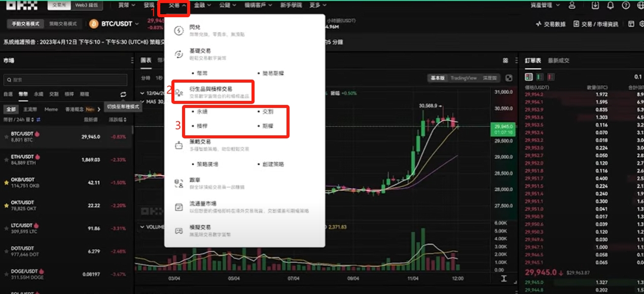The width and height of the screenshot is (644, 294).
Task: Select TradingView chart style button
Action: tap(464, 78)
